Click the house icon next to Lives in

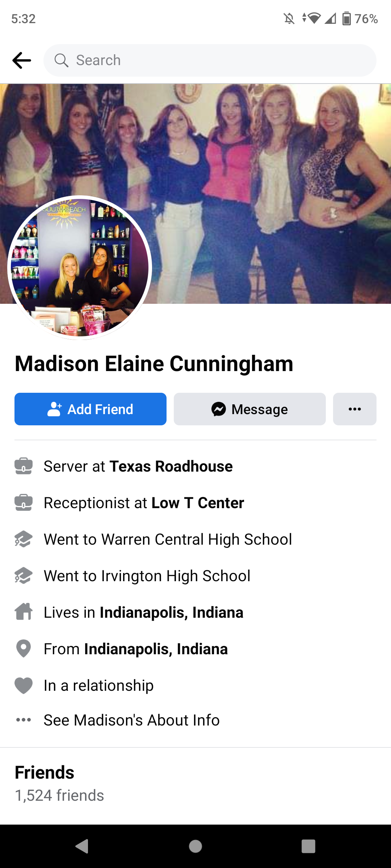24,612
